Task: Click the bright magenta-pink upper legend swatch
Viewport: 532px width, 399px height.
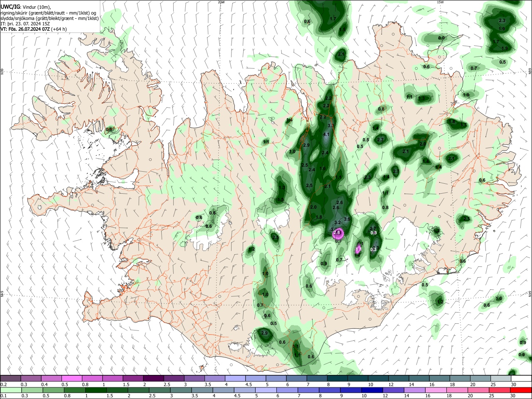Action: tap(71, 378)
